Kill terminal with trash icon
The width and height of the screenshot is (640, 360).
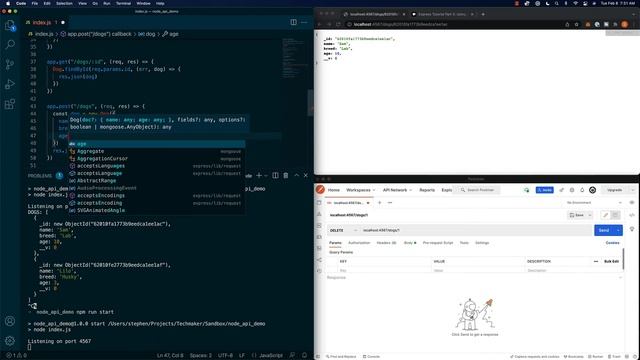(x=286, y=176)
